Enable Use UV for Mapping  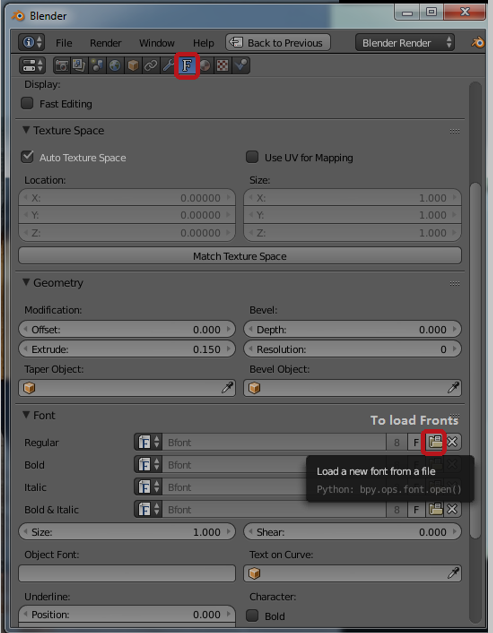(252, 157)
